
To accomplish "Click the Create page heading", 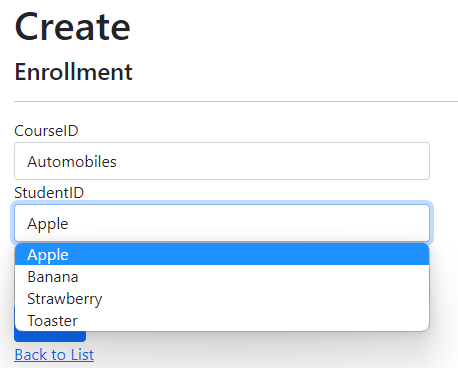I will [x=72, y=27].
